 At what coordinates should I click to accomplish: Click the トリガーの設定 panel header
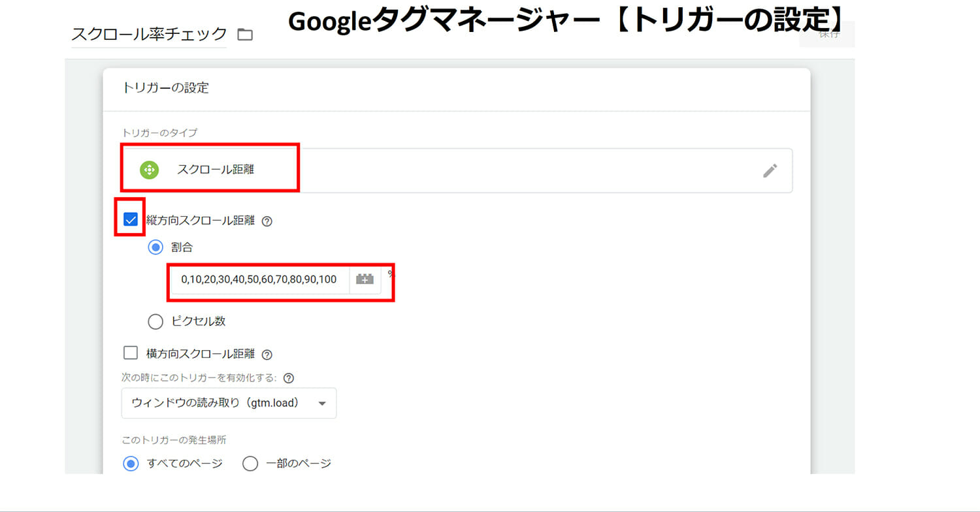tap(165, 88)
